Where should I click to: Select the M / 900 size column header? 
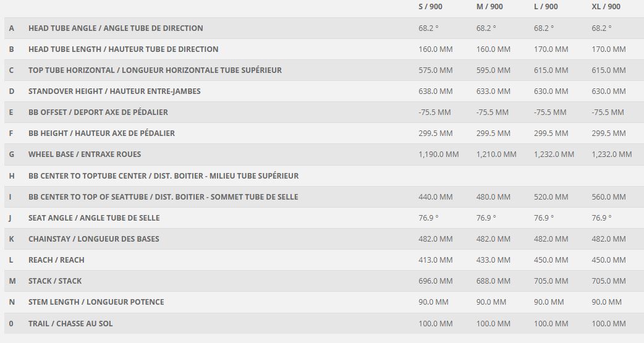[x=489, y=7]
